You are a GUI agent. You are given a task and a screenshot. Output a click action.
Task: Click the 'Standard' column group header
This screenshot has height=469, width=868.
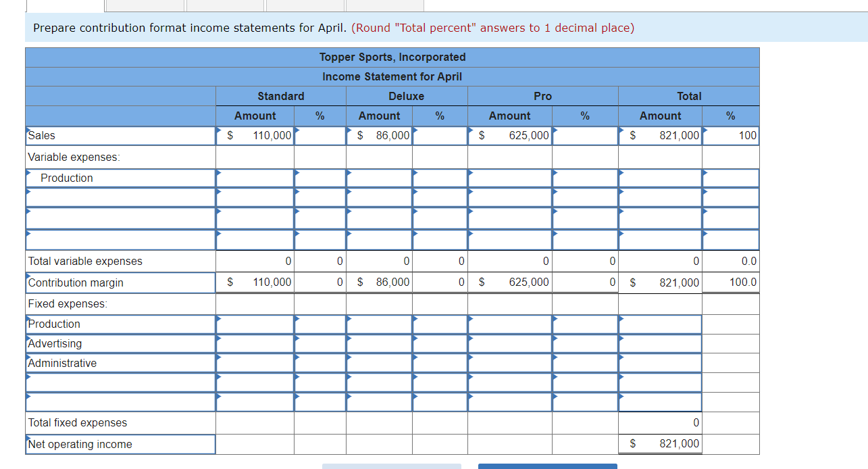coord(281,96)
